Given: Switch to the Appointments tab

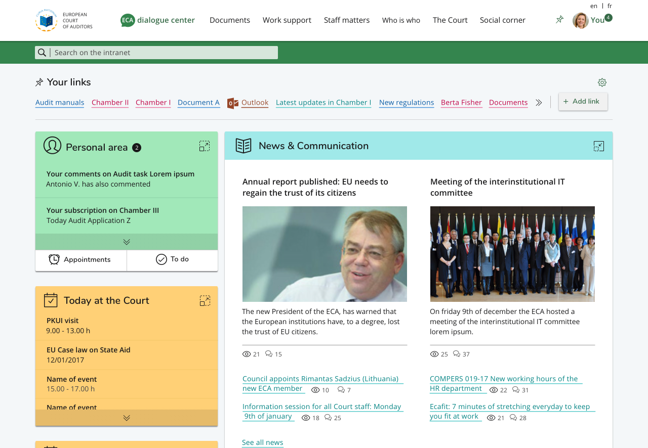Looking at the screenshot, I should [81, 260].
